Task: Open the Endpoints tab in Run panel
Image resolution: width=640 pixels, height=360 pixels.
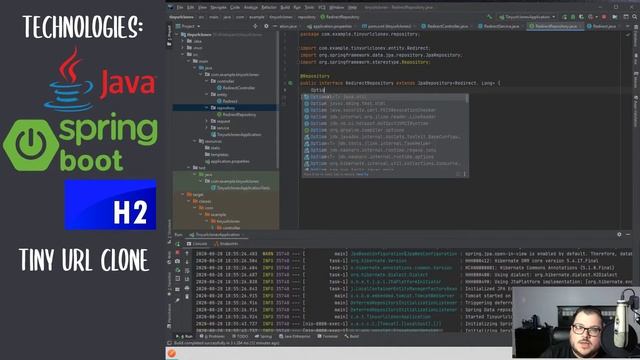Action: pyautogui.click(x=226, y=244)
